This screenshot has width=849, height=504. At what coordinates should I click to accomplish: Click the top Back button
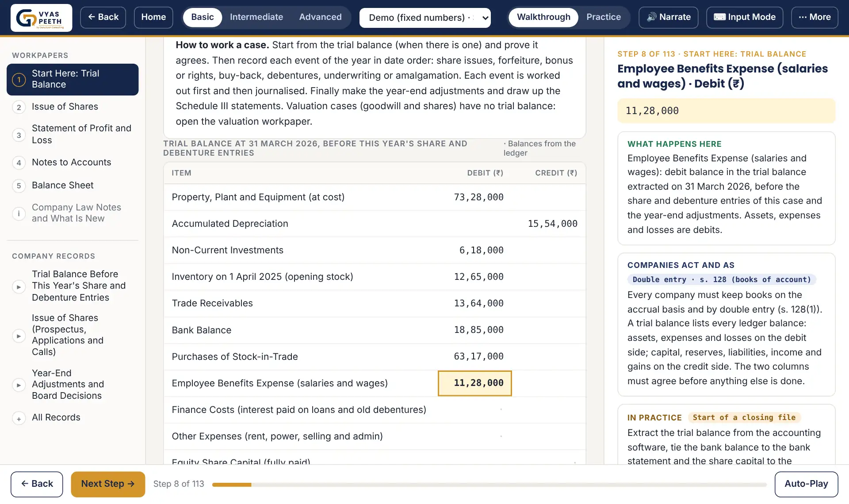[x=103, y=17]
